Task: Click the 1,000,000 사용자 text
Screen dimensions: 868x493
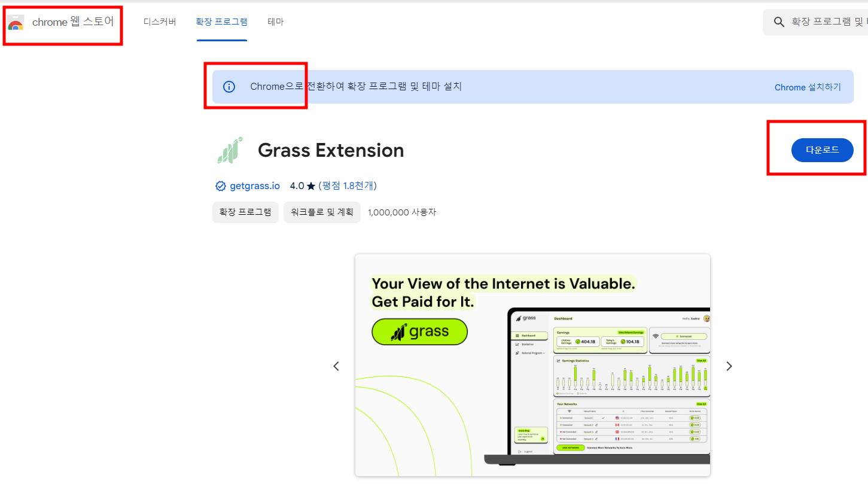Action: (x=402, y=212)
